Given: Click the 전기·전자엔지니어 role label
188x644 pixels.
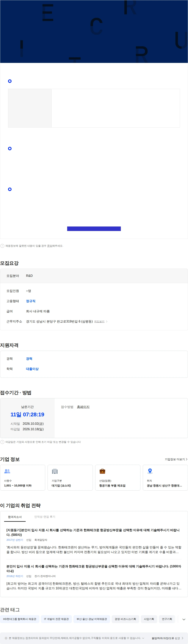Looking at the screenshot, I should [x=45, y=576].
